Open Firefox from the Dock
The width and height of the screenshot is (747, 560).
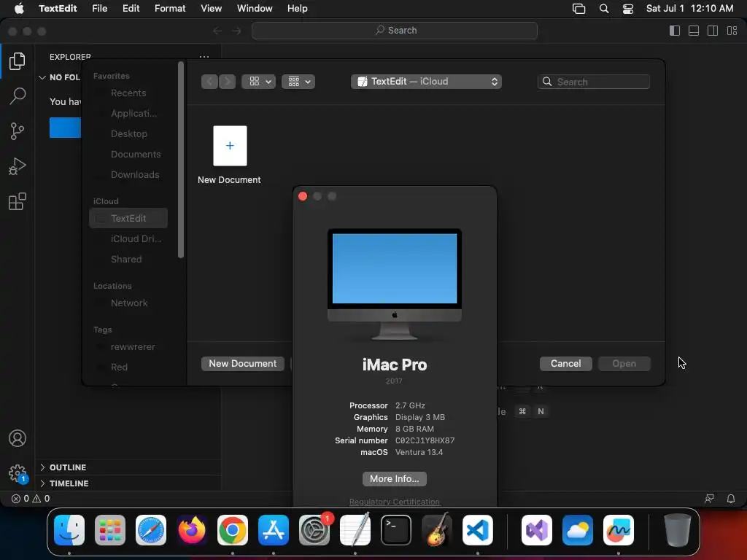point(192,530)
